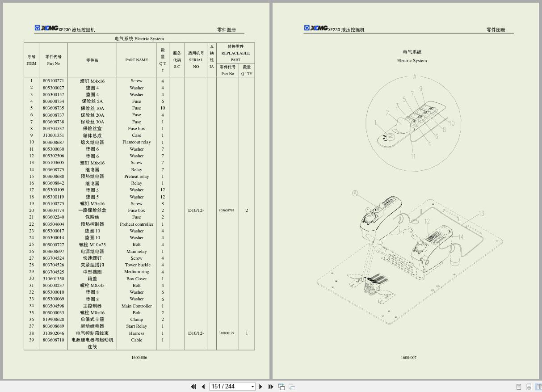Image resolution: width=542 pixels, height=392 pixels.
Task: Go to the previous page
Action: pos(203,387)
